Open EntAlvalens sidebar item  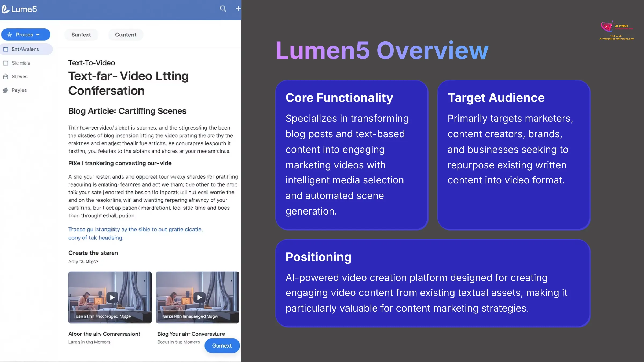coord(26,49)
